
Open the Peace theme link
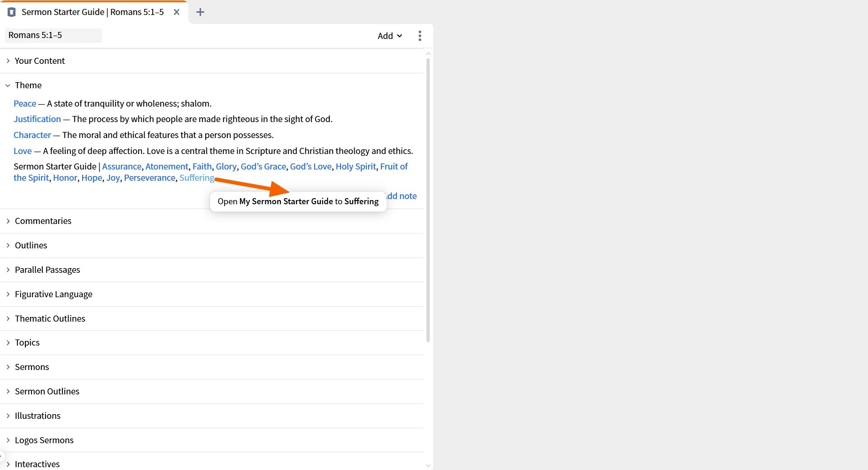point(24,103)
